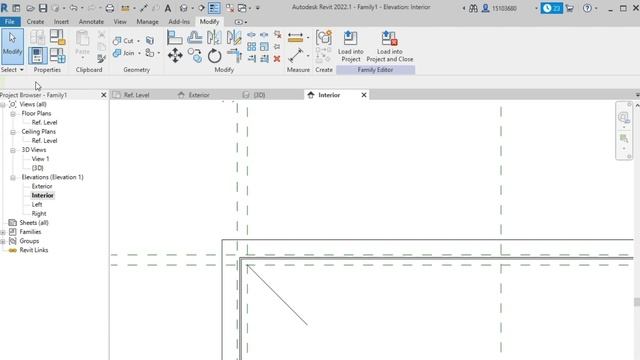Screen dimensions: 640x360
Task: Switch to the Add-Ins ribbon tab
Action: (179, 22)
